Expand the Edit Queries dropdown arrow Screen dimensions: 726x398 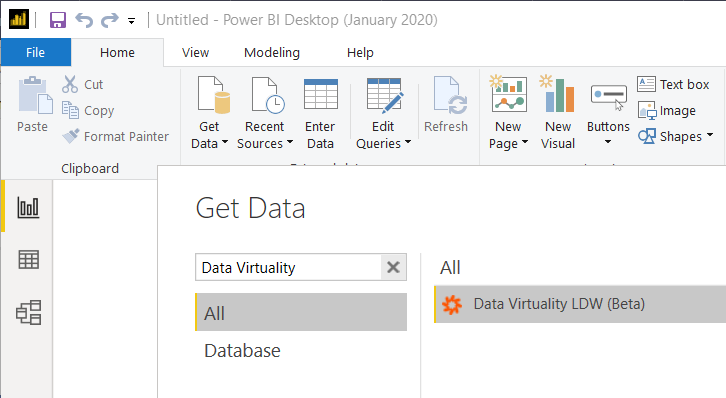point(408,142)
